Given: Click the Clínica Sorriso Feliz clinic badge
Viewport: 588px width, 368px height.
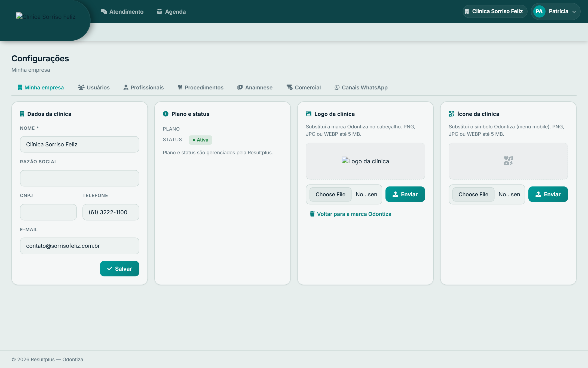Looking at the screenshot, I should pyautogui.click(x=495, y=11).
